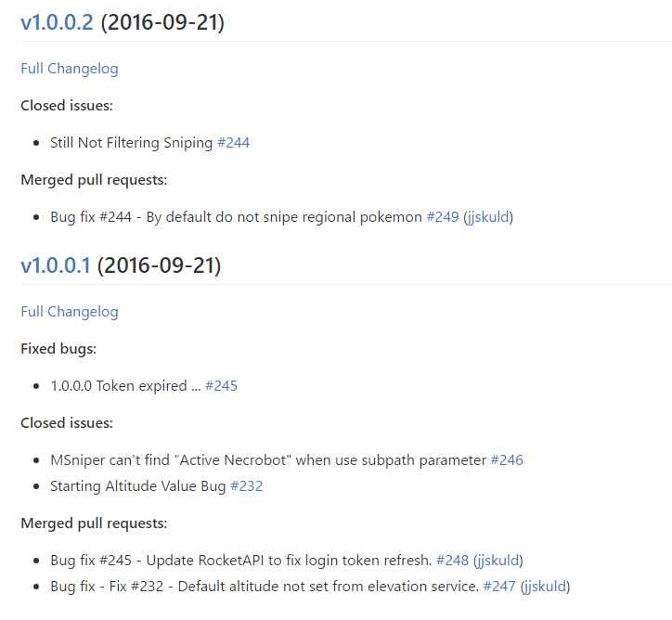Open the v1.0.0.1 release heading link
Screen dimensions: 672x620
[x=56, y=265]
